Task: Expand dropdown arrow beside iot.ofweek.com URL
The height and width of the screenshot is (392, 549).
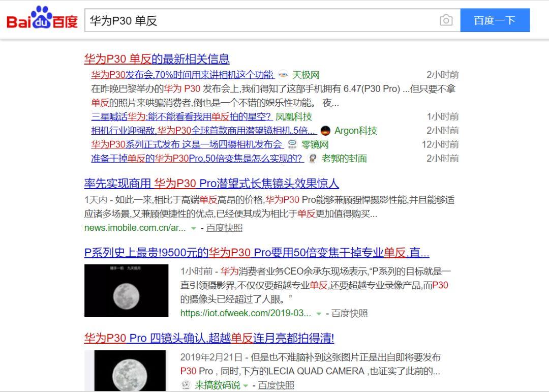Action: tap(319, 314)
